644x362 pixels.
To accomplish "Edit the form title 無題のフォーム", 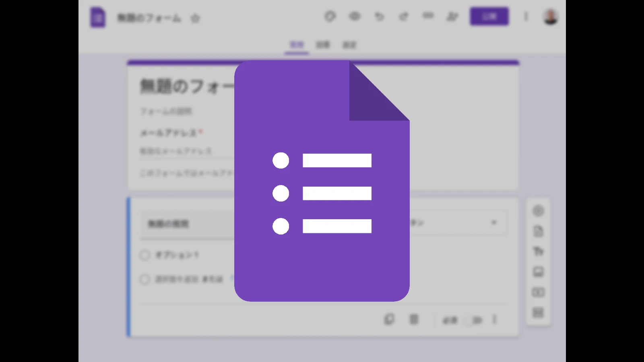I will click(187, 86).
